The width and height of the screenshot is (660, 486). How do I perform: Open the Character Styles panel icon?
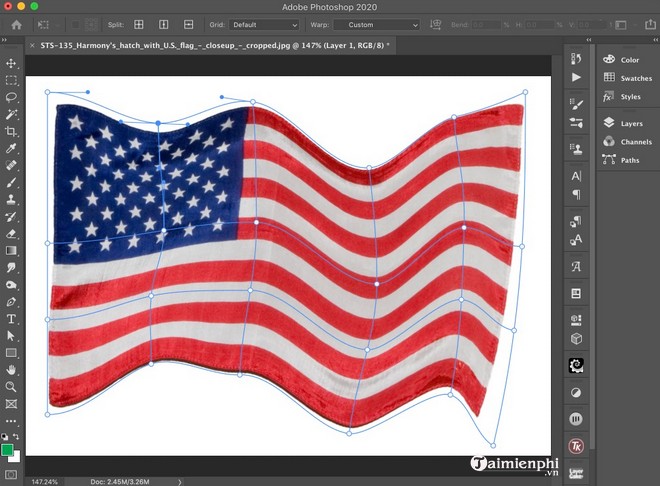[x=576, y=240]
